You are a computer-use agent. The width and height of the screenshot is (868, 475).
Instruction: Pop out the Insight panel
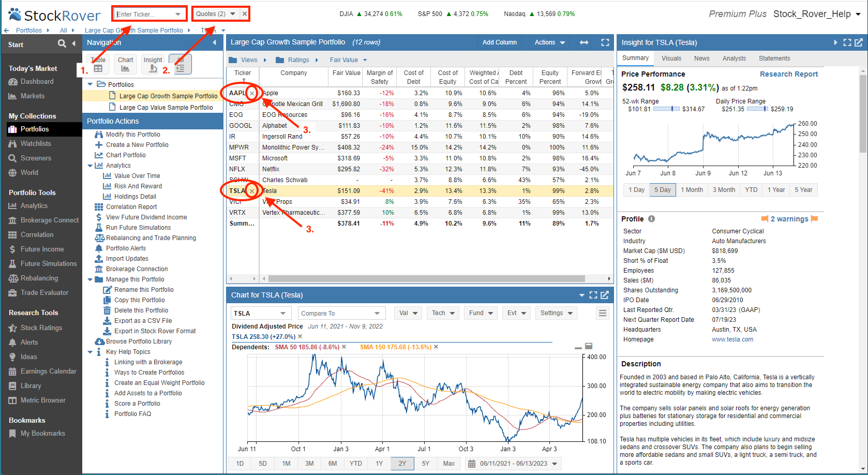coord(859,42)
